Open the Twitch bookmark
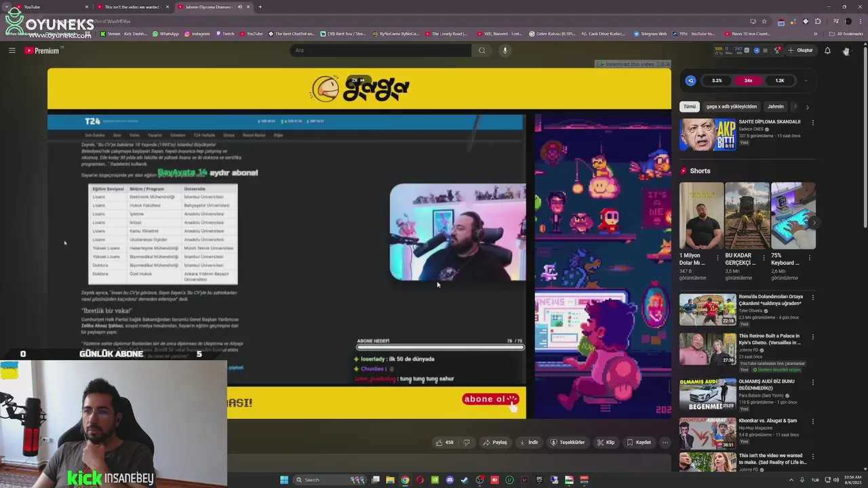Viewport: 868px width, 488px height. pos(225,34)
